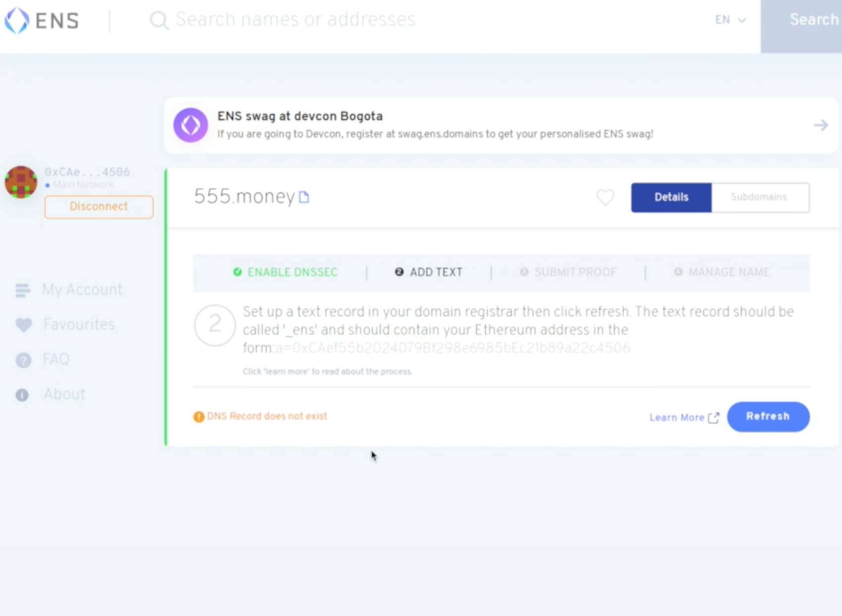Open banner with right arrow icon
The image size is (842, 616).
[821, 125]
